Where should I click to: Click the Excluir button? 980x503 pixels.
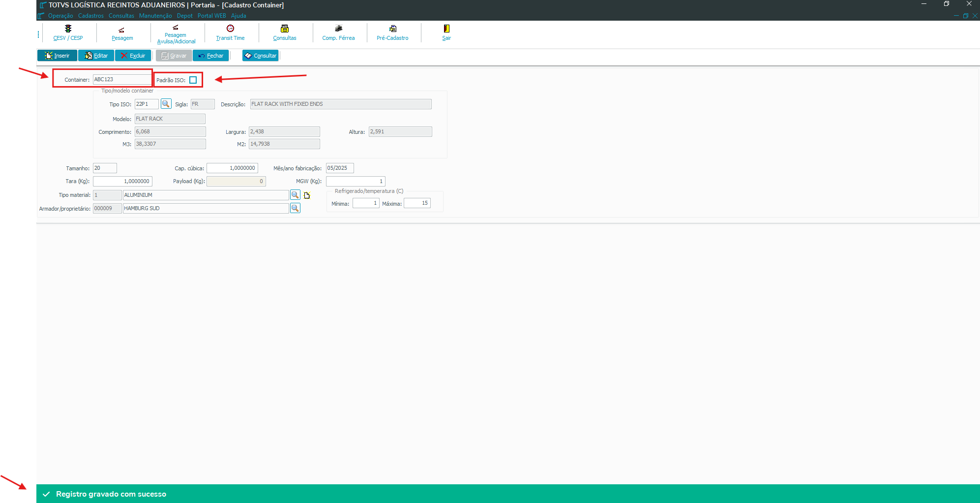pos(133,56)
